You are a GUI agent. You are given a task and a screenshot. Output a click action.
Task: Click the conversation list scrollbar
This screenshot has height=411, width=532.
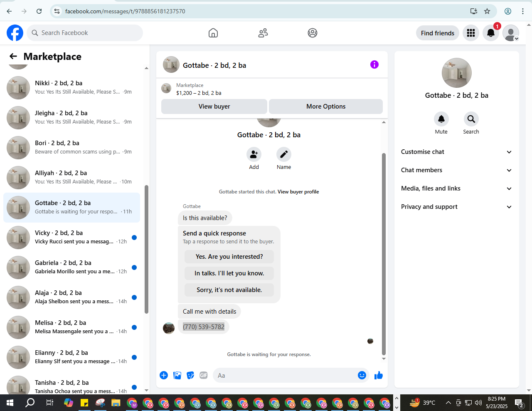(x=146, y=250)
